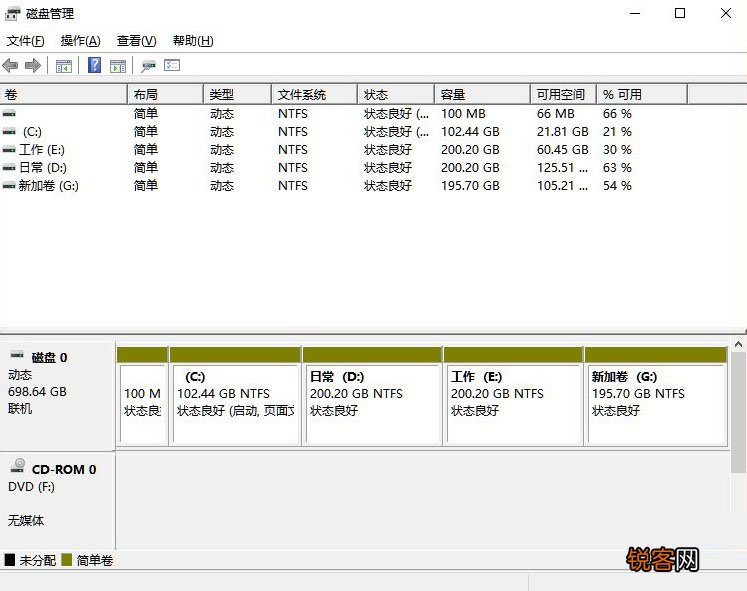Click the Back arrow toolbar icon
747x591 pixels.
10,65
